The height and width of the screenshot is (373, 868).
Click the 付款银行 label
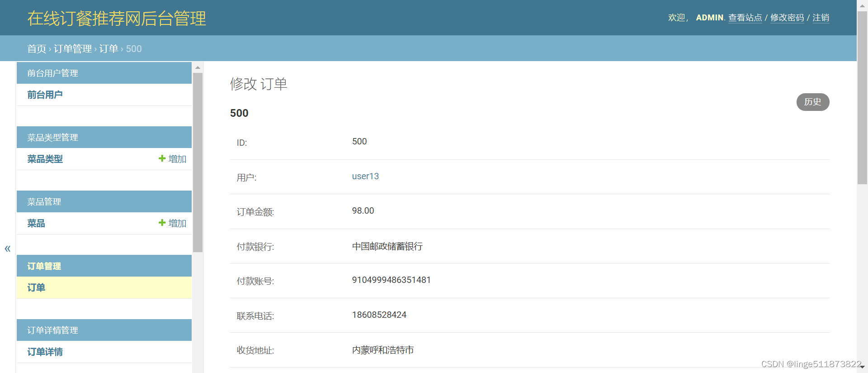[x=255, y=247]
